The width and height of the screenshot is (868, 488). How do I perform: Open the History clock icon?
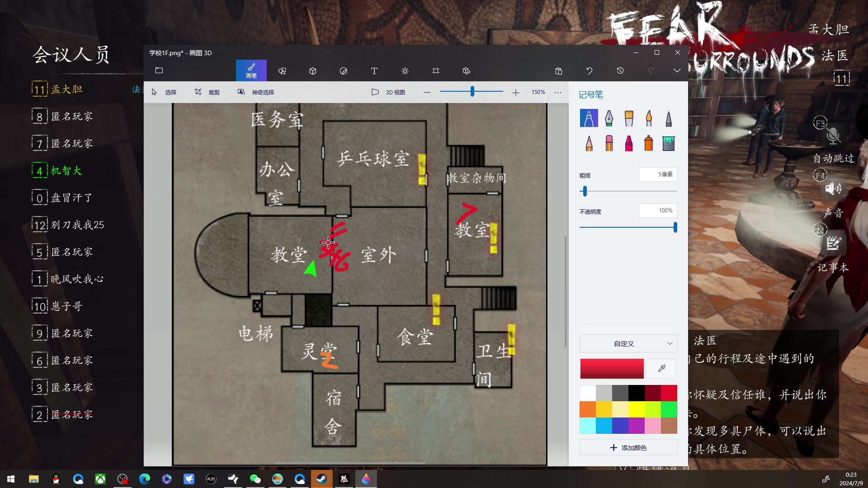(x=620, y=71)
